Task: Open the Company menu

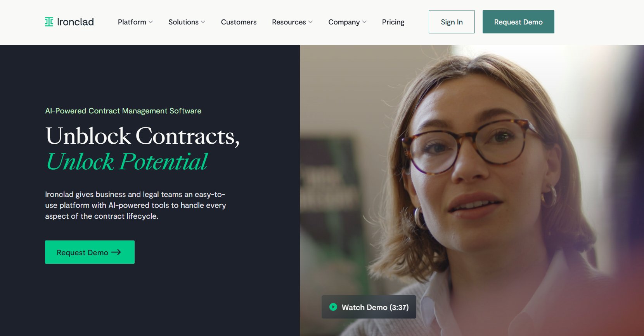Action: (x=348, y=22)
